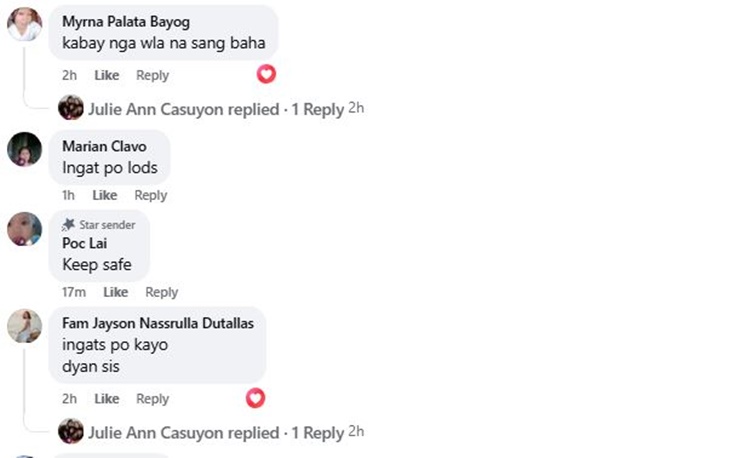The height and width of the screenshot is (458, 750).
Task: Reply to Marian Clavo's comment
Action: [x=151, y=195]
